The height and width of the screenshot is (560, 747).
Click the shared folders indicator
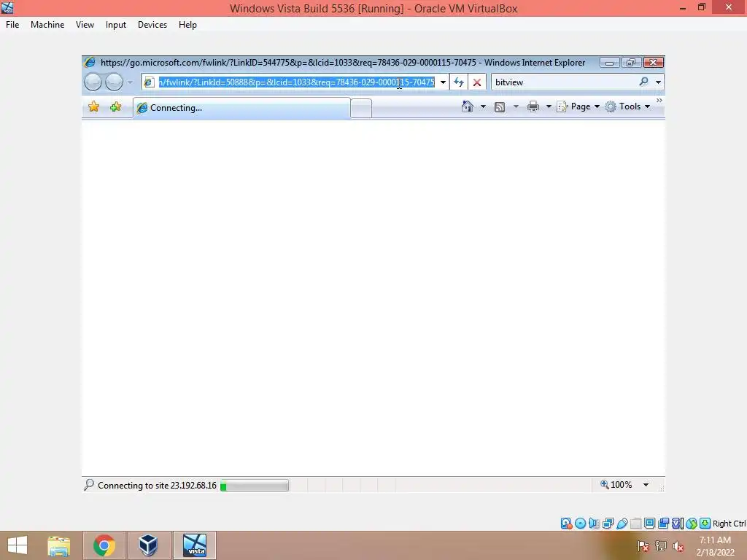pyautogui.click(x=635, y=524)
